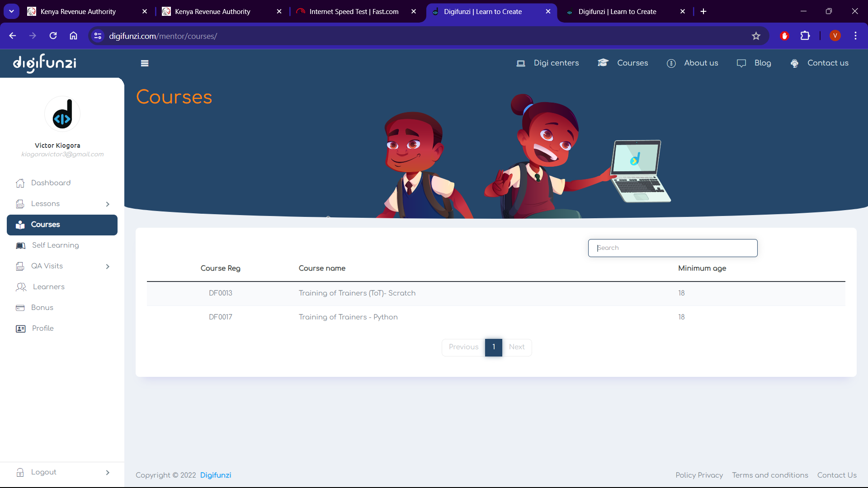
Task: Click the hamburger menu icon in the header
Action: 145,63
